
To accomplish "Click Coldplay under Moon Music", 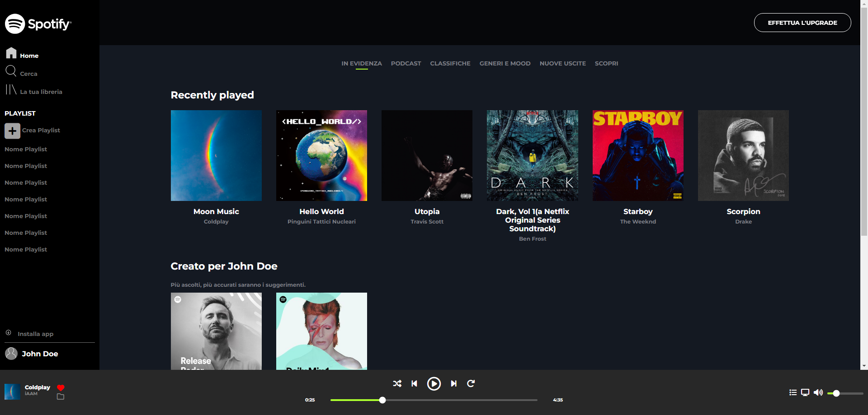I will [216, 222].
